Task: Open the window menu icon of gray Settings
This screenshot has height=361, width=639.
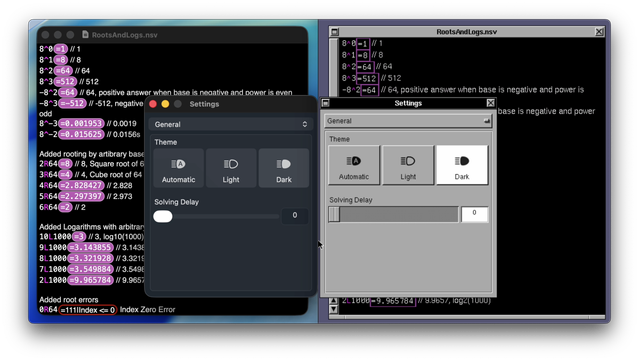Action: point(325,103)
